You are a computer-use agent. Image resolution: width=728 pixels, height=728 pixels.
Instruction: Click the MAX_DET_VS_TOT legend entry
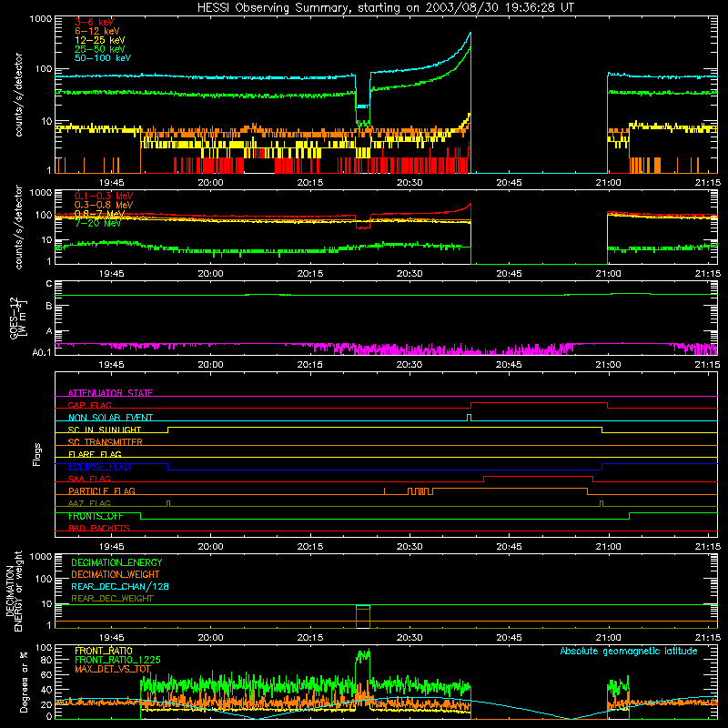[113, 669]
